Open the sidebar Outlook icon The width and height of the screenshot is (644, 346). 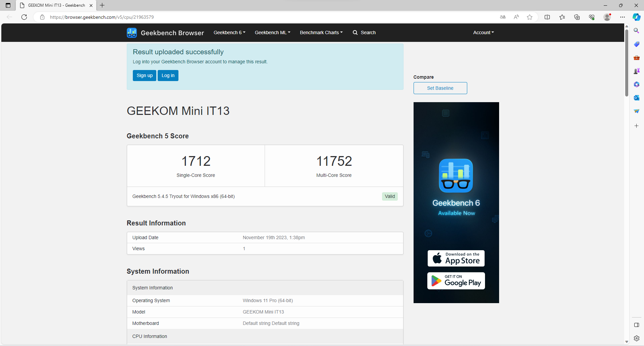click(x=636, y=98)
